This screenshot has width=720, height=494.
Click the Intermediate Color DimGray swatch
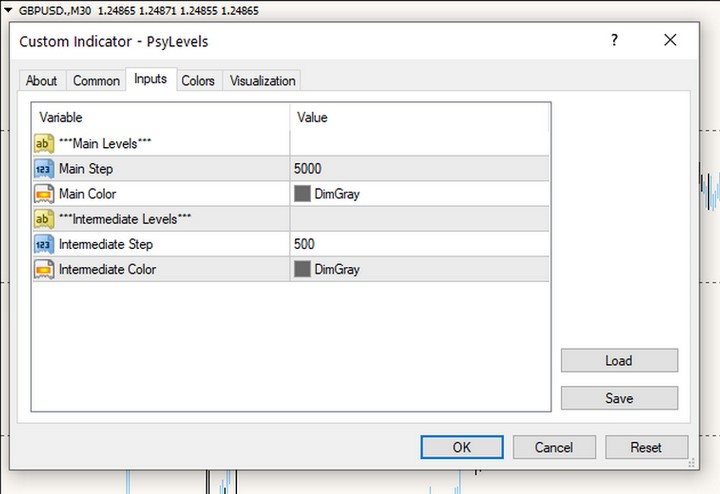(x=302, y=269)
